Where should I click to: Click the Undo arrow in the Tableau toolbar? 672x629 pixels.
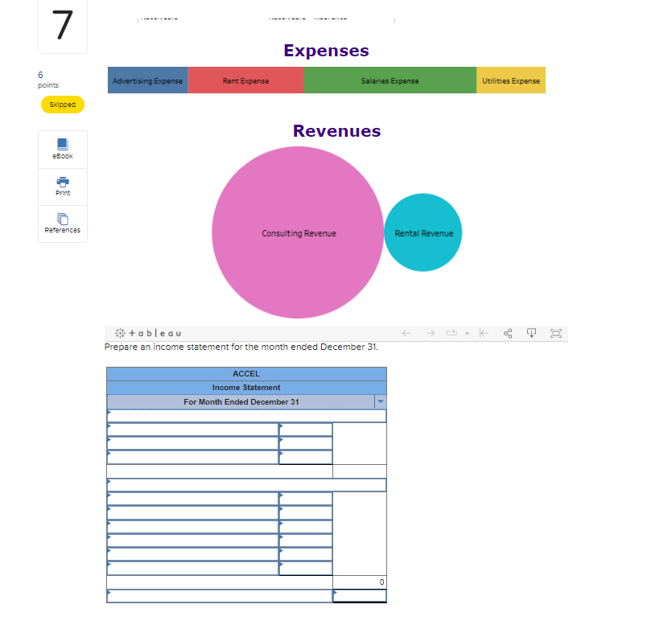click(406, 333)
